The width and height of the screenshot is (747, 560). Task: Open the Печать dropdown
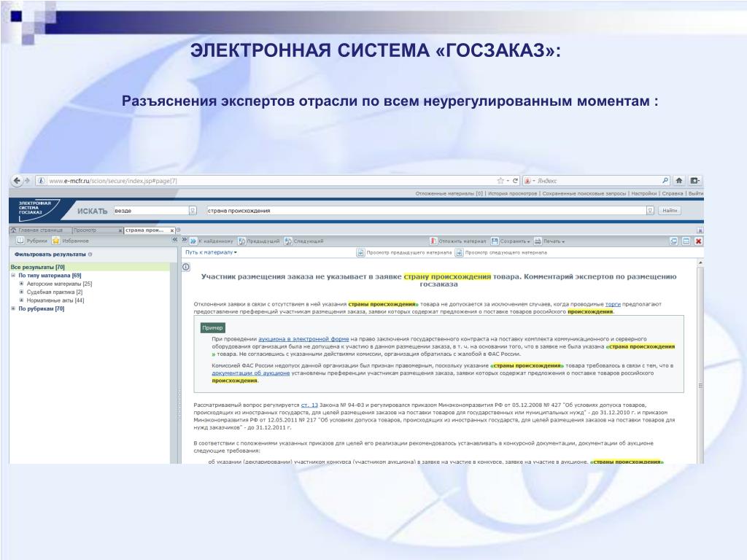coord(549,241)
